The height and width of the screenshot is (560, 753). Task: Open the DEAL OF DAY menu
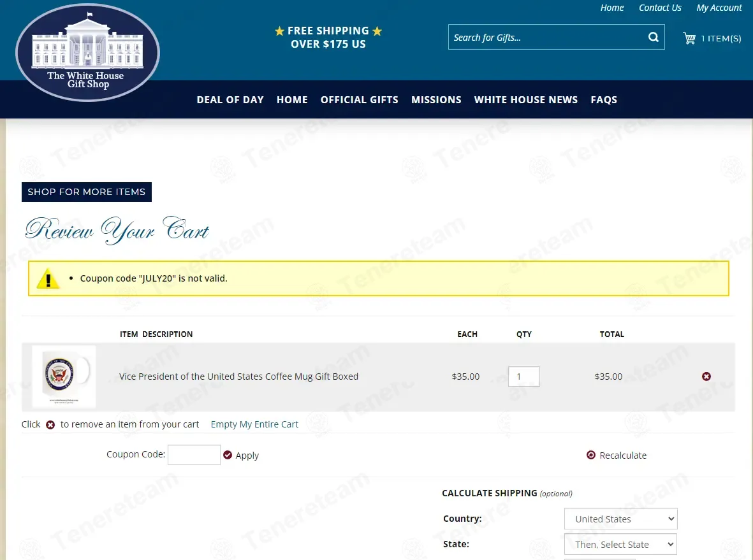click(x=230, y=100)
